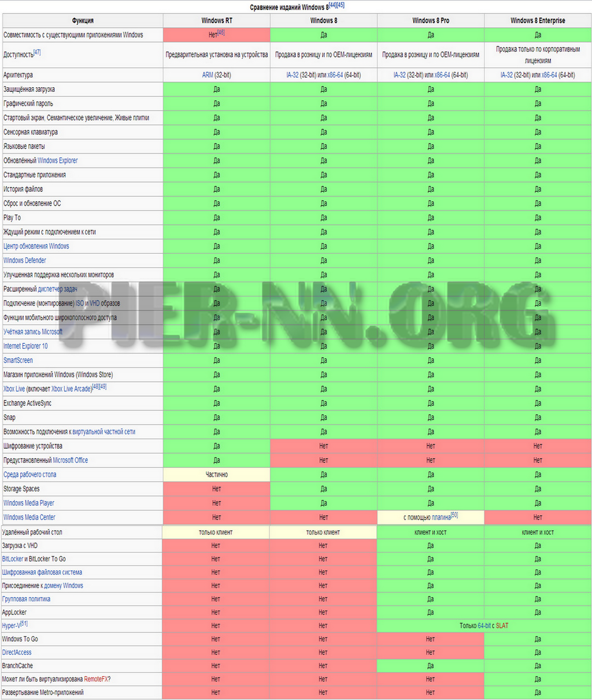The width and height of the screenshot is (592, 700).
Task: Follow the ARM architecture link
Action: click(x=208, y=75)
